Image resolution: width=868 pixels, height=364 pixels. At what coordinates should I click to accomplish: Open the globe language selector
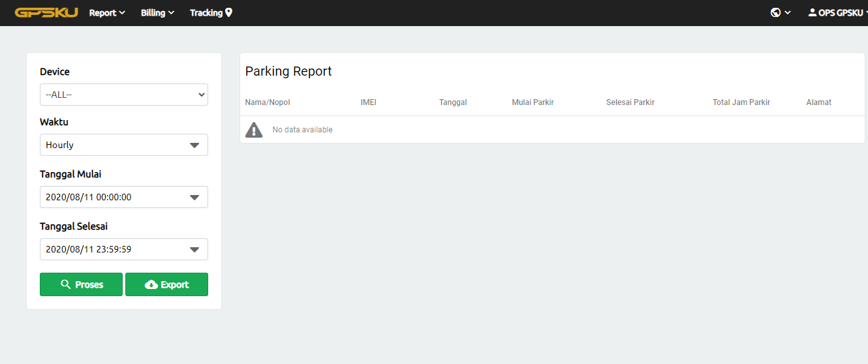coord(776,12)
